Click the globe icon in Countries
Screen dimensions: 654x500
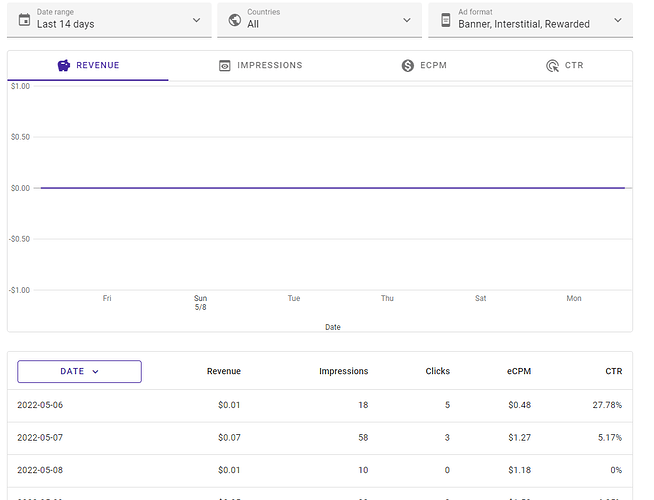(x=235, y=20)
